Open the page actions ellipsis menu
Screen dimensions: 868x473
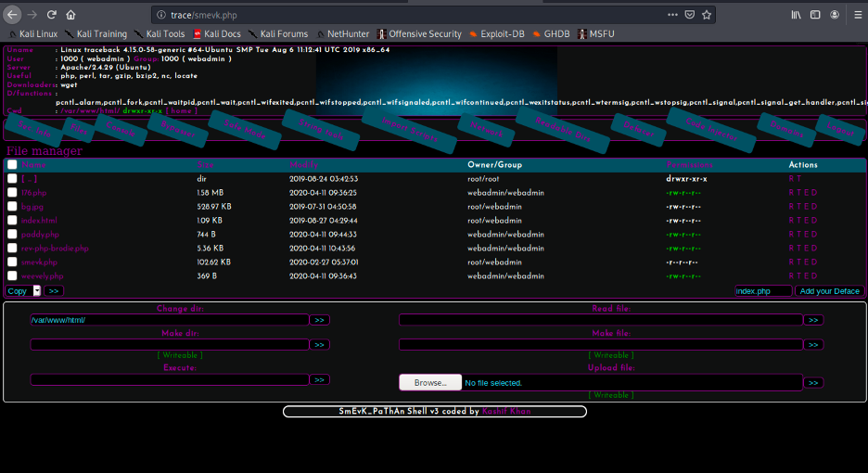(672, 15)
